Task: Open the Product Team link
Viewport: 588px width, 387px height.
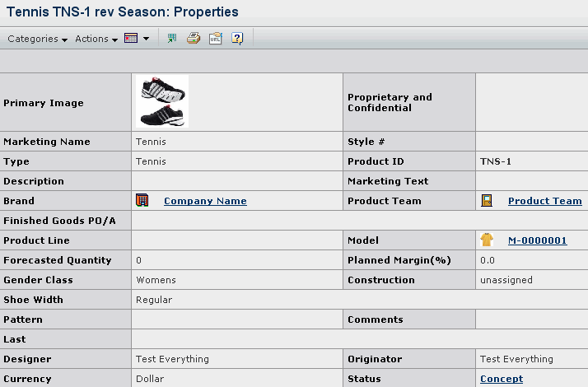Action: point(545,201)
